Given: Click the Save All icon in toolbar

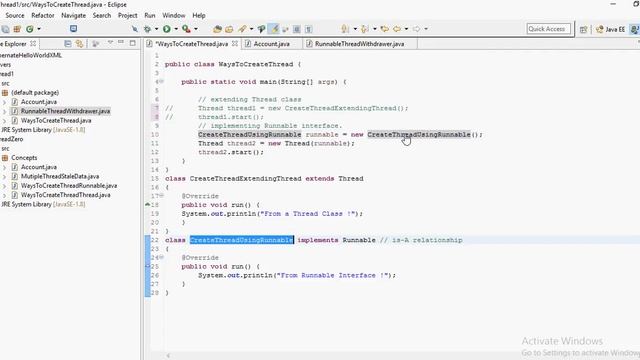Looking at the screenshot, I should click(x=5, y=29).
